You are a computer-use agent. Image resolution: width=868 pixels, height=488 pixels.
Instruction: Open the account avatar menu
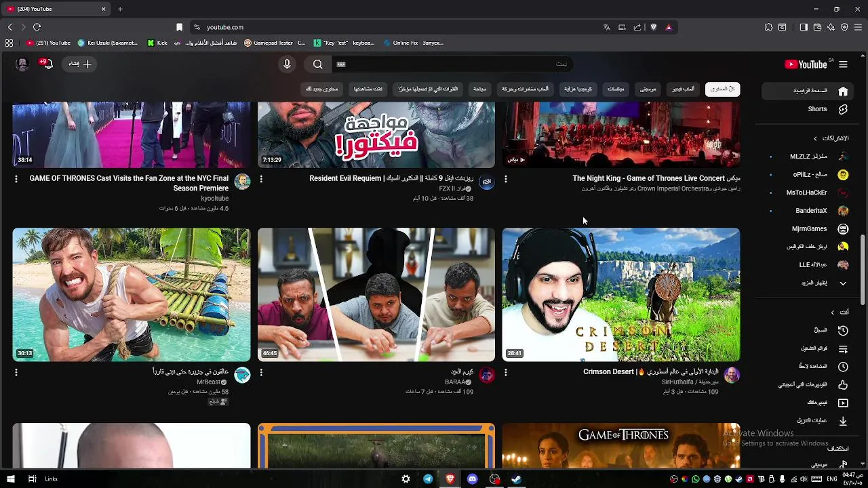pos(22,64)
